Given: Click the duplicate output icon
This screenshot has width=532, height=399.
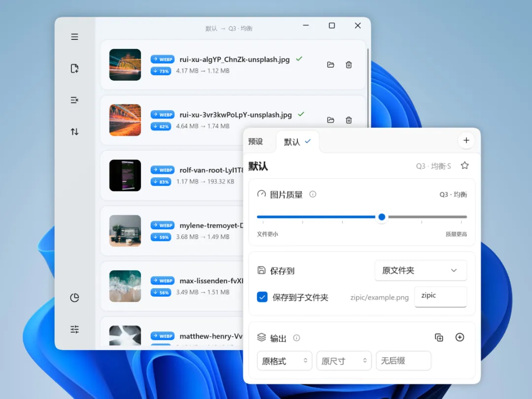Looking at the screenshot, I should (439, 337).
